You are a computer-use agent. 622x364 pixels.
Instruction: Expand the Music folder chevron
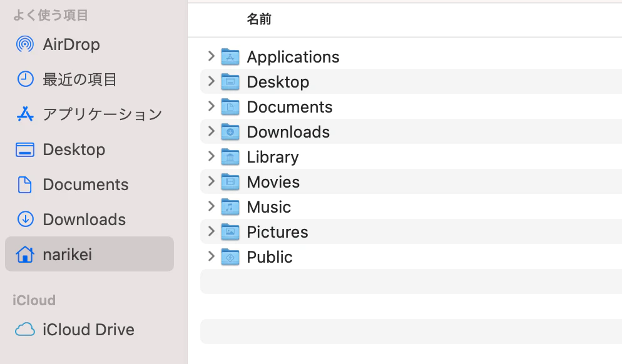(211, 206)
